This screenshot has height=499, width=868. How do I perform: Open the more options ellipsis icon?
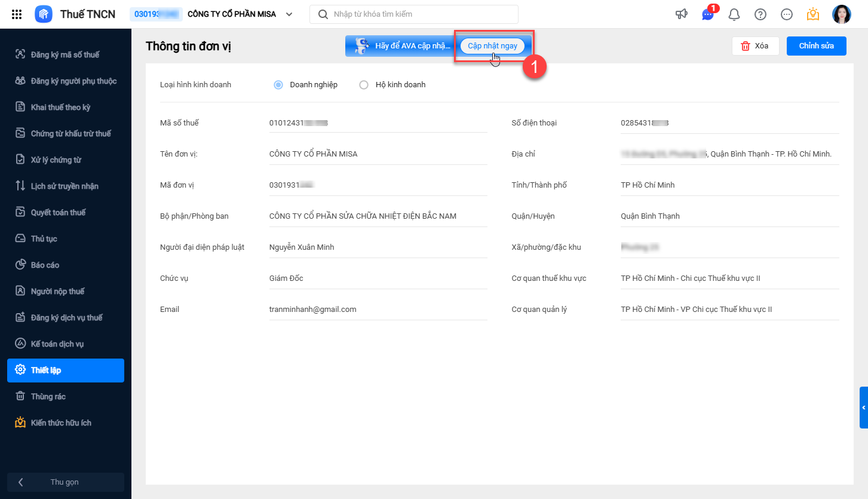(x=787, y=14)
